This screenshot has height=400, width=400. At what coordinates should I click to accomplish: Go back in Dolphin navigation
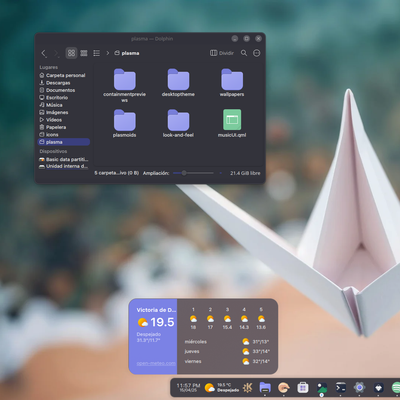click(44, 53)
